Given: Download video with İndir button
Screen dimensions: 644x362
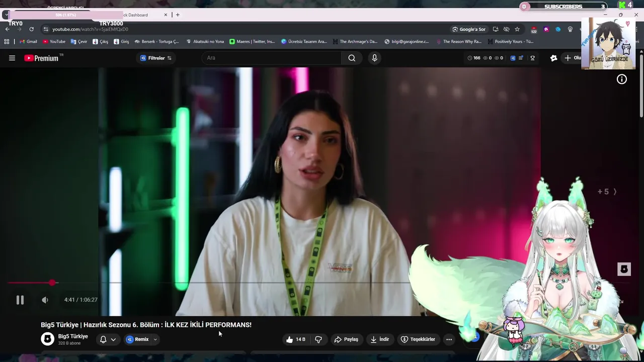Looking at the screenshot, I should (380, 339).
